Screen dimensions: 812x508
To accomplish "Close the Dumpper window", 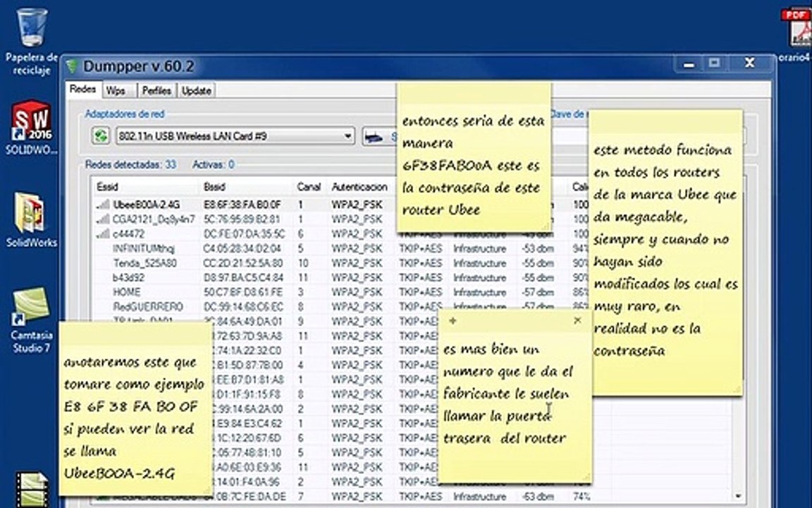I will [x=749, y=64].
